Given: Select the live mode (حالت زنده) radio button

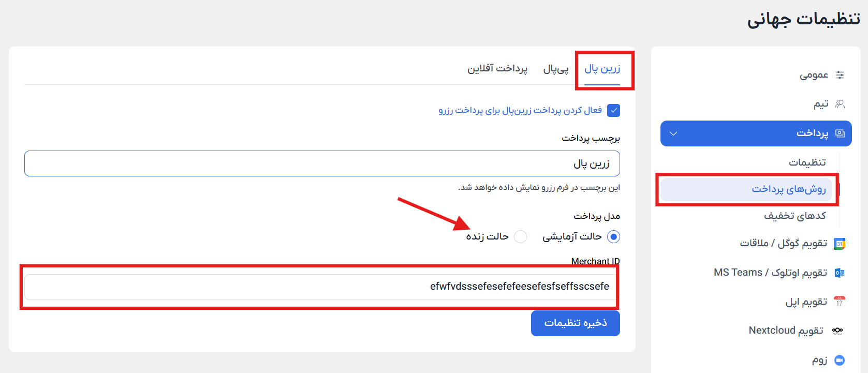Looking at the screenshot, I should [x=520, y=236].
